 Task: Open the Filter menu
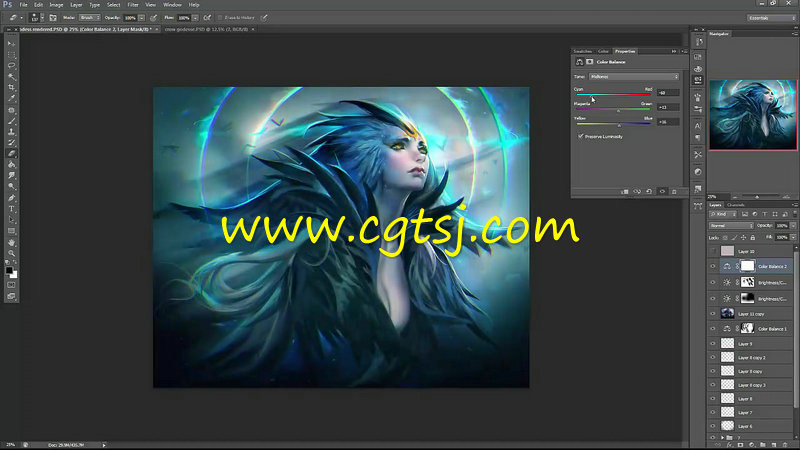click(x=133, y=5)
